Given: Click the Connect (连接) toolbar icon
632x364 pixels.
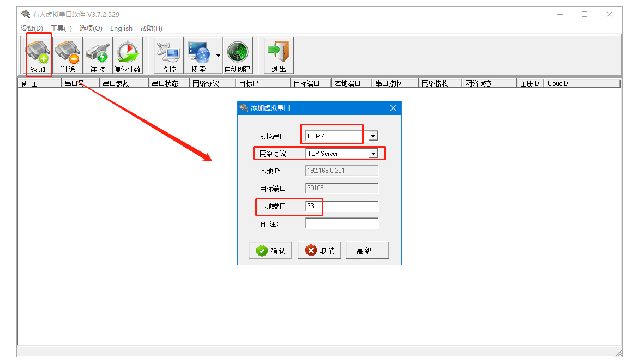Looking at the screenshot, I should point(98,56).
